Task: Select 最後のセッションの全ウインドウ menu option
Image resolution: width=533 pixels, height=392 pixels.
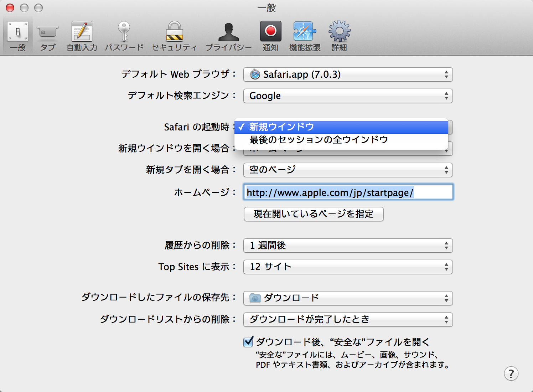Action: (341, 140)
